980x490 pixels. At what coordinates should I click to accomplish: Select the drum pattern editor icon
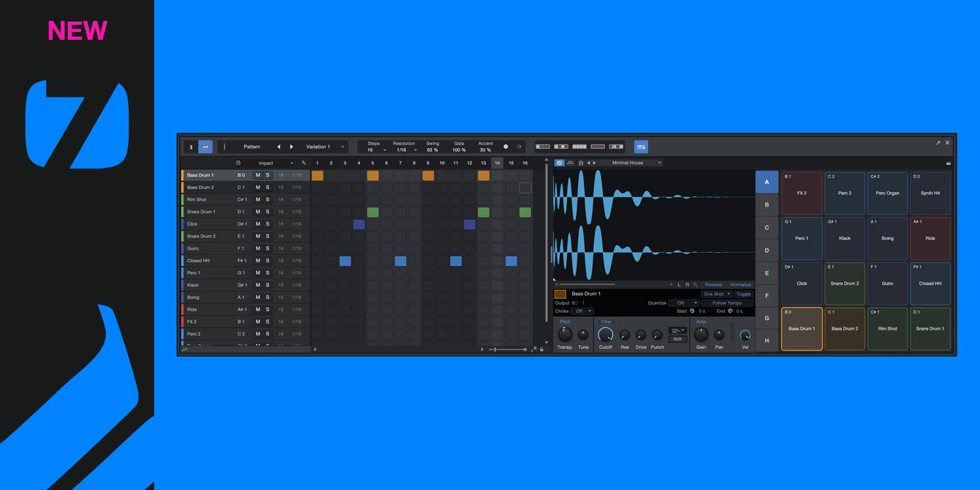[x=205, y=147]
